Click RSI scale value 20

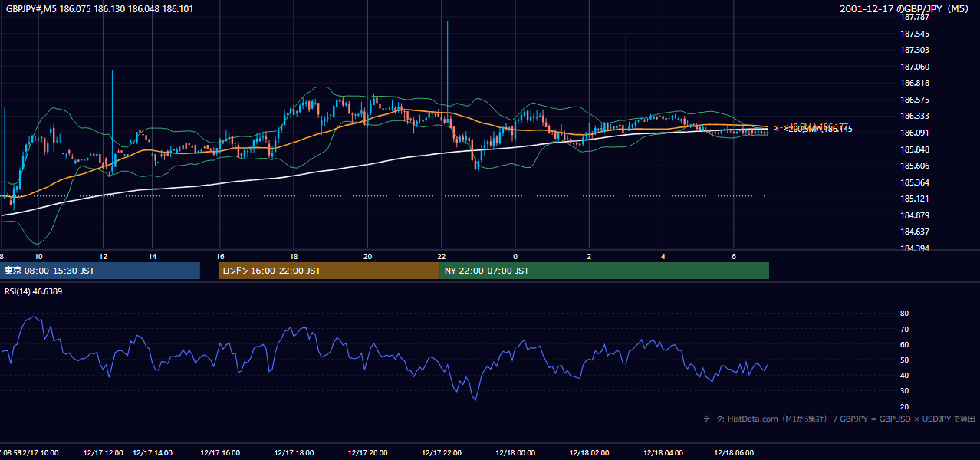(905, 406)
